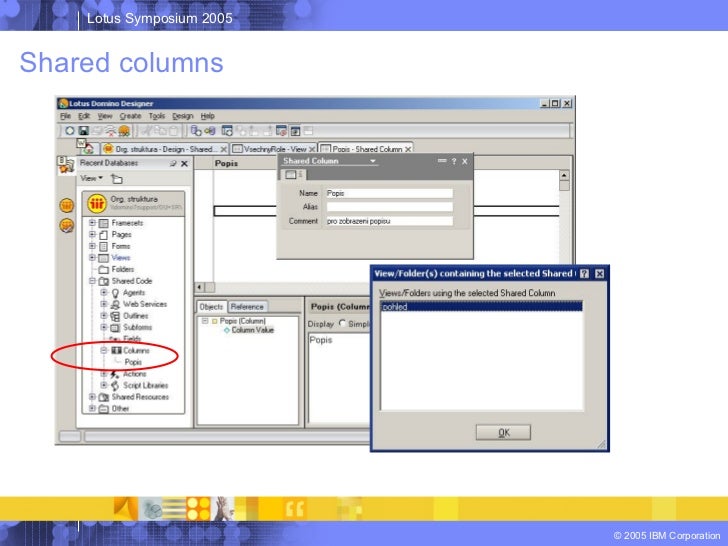
Task: Click the Popis column header
Action: tap(226, 163)
